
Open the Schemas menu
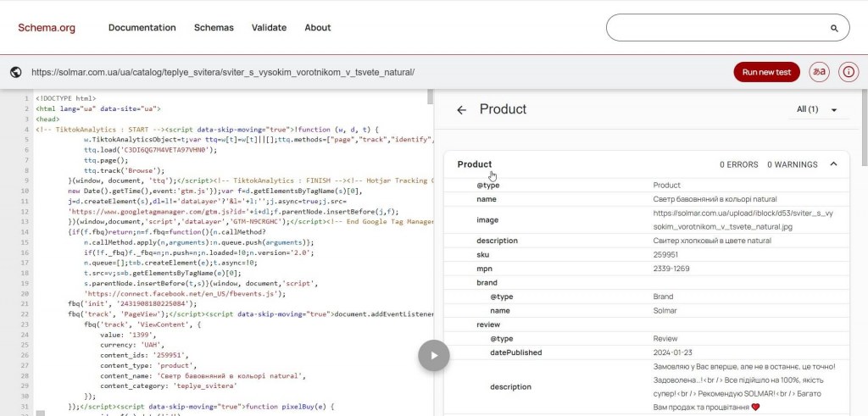click(x=214, y=28)
